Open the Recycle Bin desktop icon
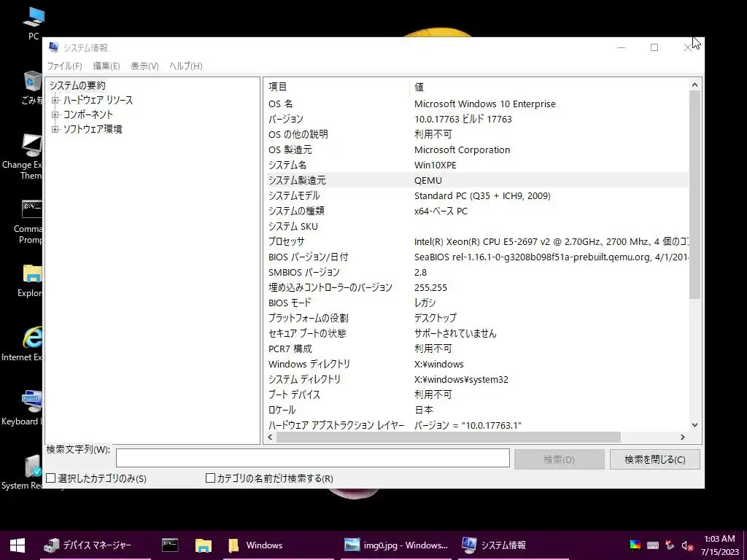Image resolution: width=747 pixels, height=560 pixels. (x=32, y=87)
